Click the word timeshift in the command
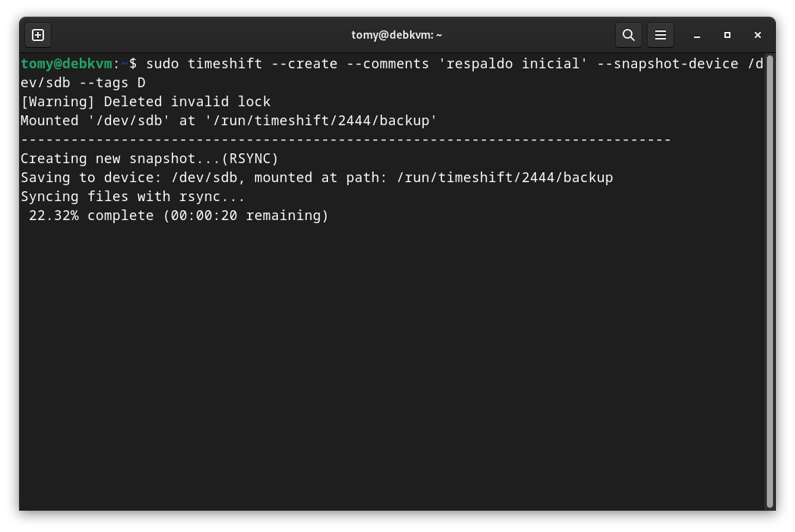 tap(225, 64)
